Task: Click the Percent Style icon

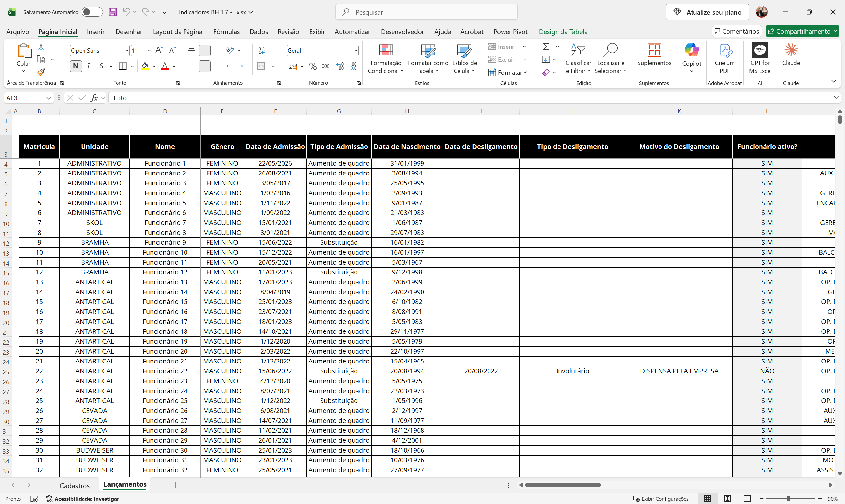Action: pos(313,66)
